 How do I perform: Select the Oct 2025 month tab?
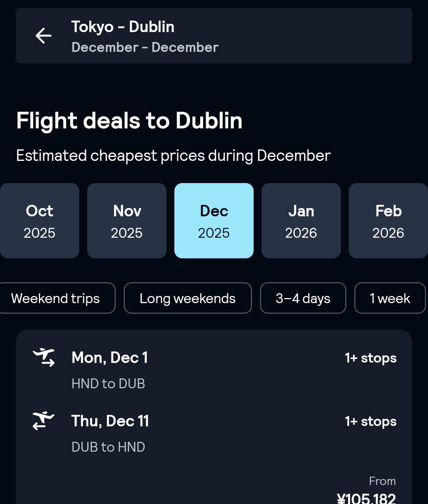(39, 221)
